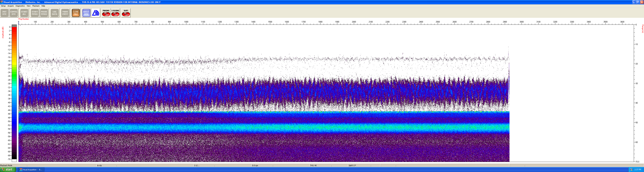Click the START PINGS button
This screenshot has height=172, width=644.
click(35, 13)
